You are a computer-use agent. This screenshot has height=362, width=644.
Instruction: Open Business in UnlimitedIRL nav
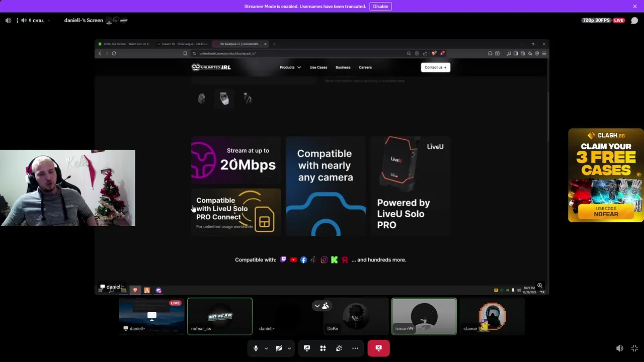coord(343,67)
